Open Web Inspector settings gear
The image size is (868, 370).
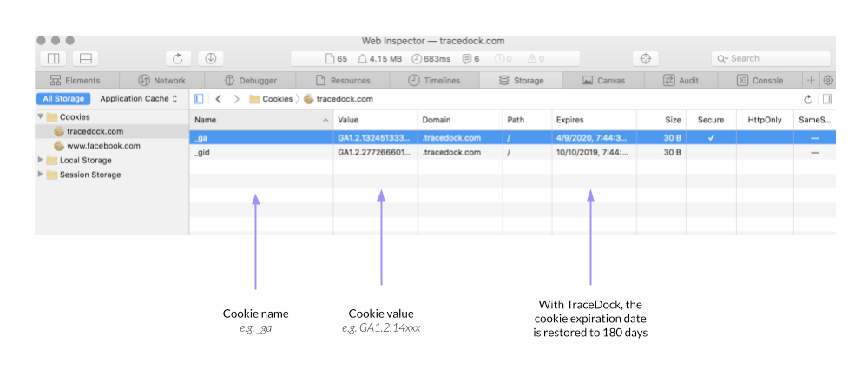coord(828,80)
